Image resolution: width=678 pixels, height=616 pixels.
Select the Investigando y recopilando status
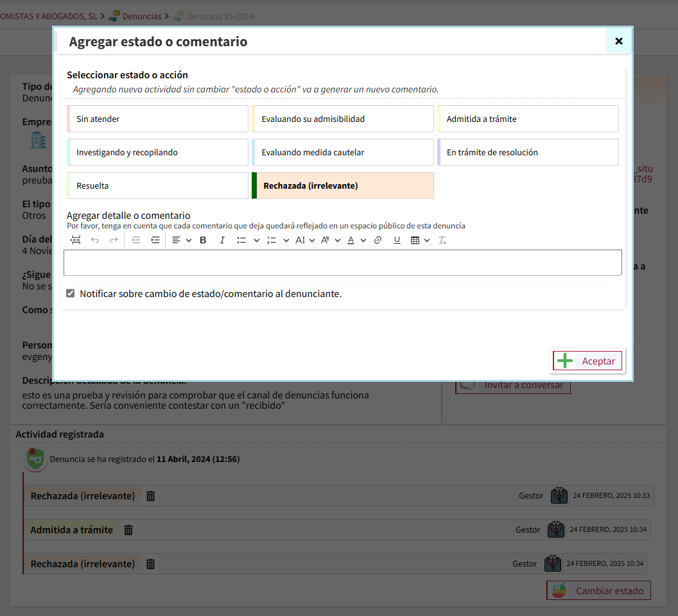[x=157, y=152]
